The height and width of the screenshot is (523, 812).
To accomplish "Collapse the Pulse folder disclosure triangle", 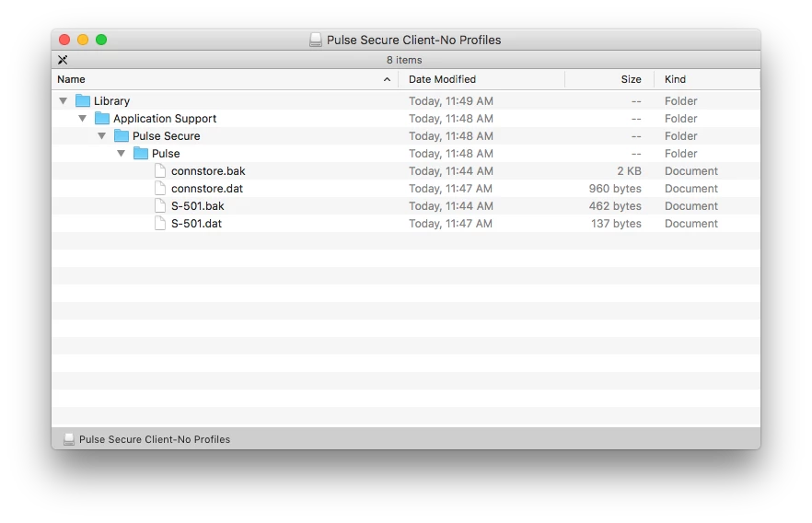I will pos(122,154).
